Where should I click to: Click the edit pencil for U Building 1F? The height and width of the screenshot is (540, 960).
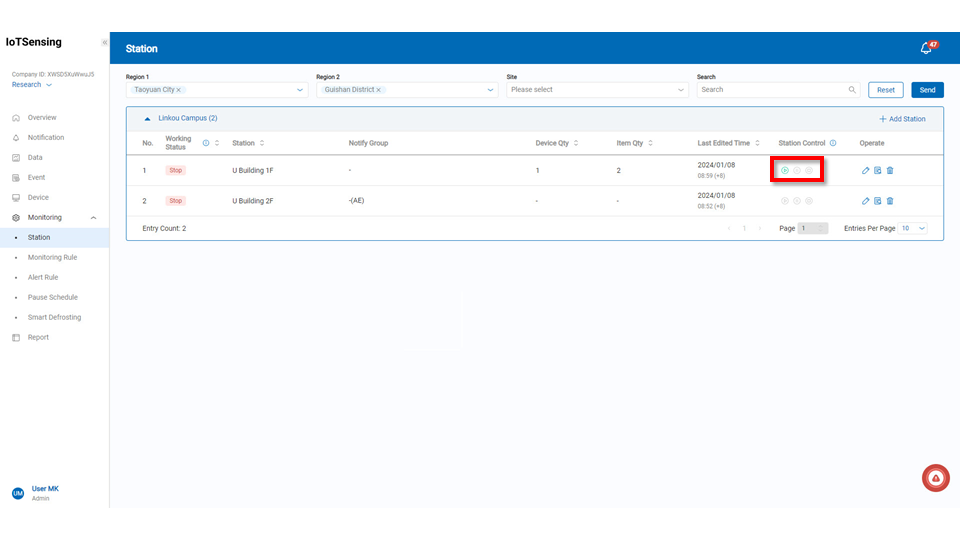point(865,171)
